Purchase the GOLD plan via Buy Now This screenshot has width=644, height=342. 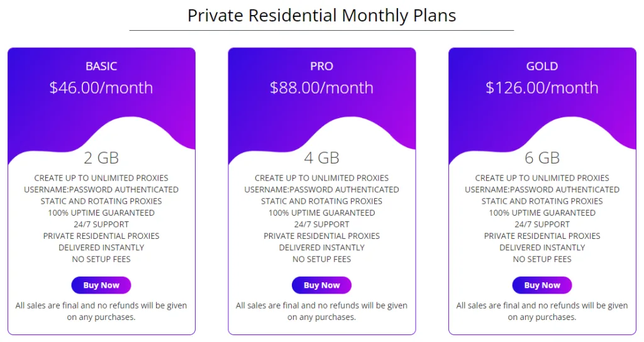542,285
